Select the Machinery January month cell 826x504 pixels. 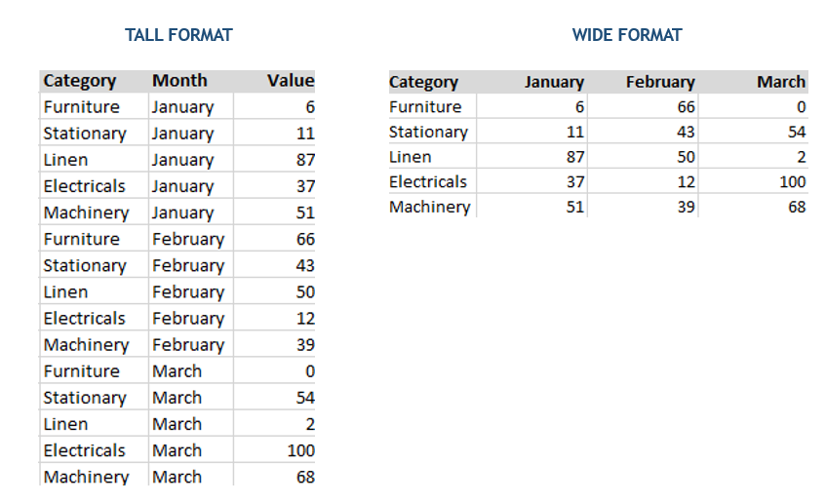click(182, 213)
